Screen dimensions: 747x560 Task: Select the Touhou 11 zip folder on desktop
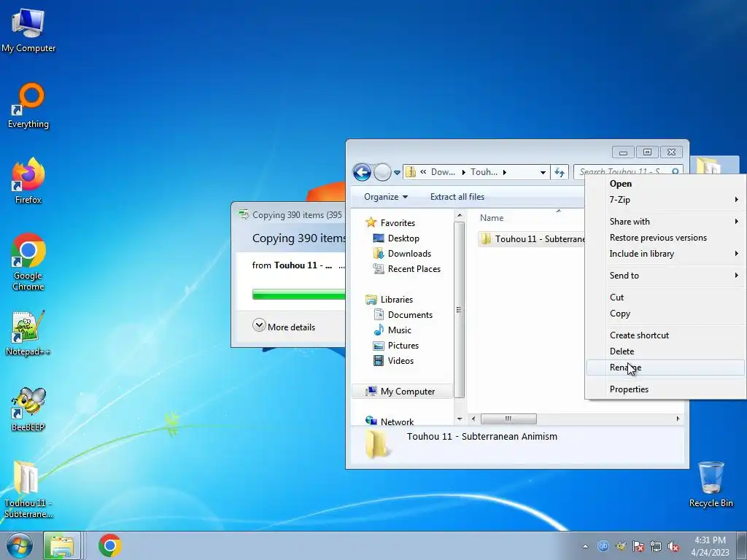[28, 489]
